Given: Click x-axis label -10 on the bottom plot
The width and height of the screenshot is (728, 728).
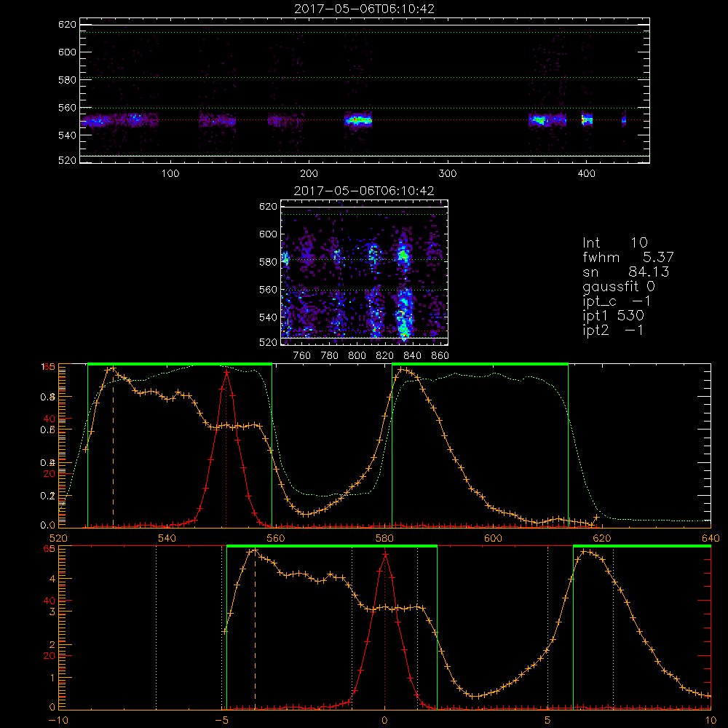Looking at the screenshot, I should [58, 720].
